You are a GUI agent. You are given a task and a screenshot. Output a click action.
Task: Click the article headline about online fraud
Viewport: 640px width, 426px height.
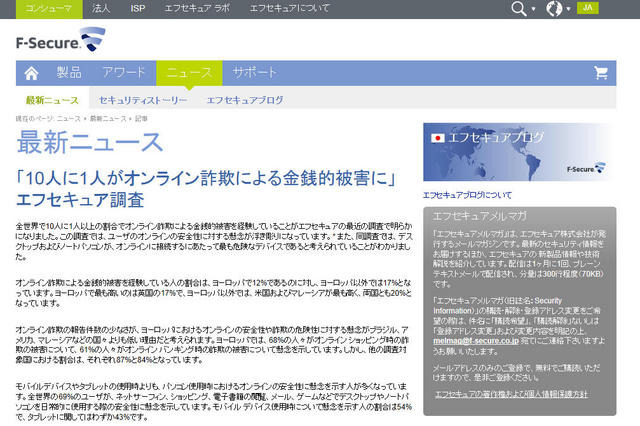205,189
